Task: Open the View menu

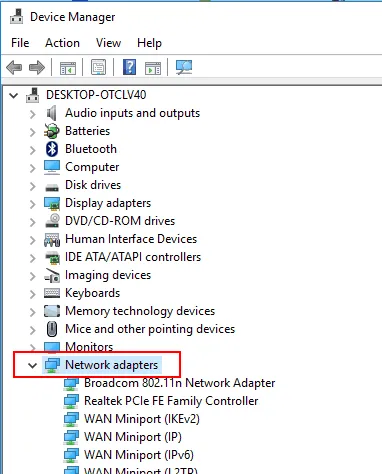Action: pos(108,43)
